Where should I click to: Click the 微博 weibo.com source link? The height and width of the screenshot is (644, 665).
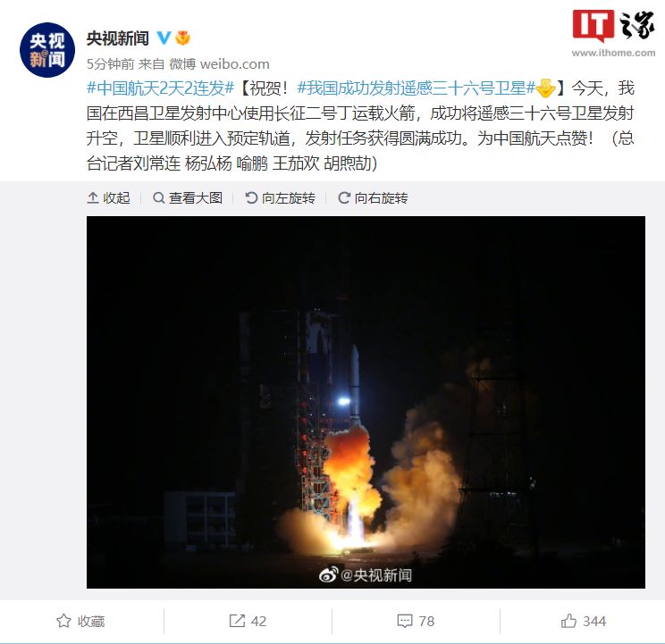tap(219, 64)
